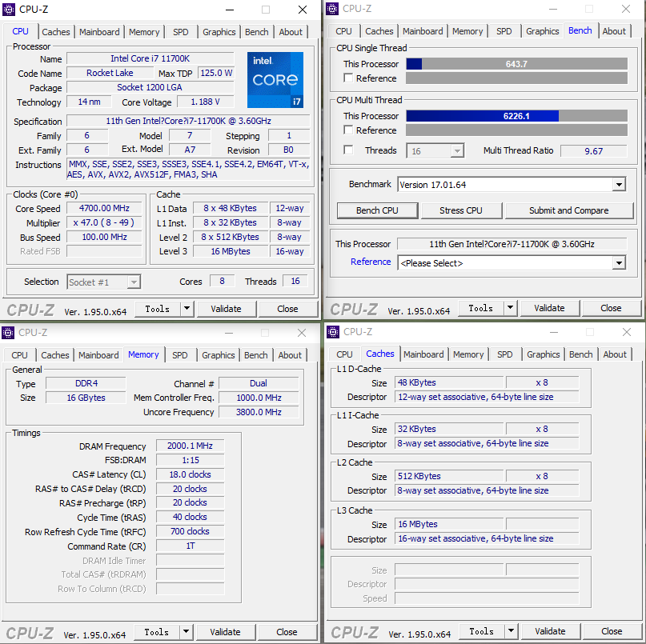Click Channel # value Dual
646x644 pixels.
[x=259, y=383]
